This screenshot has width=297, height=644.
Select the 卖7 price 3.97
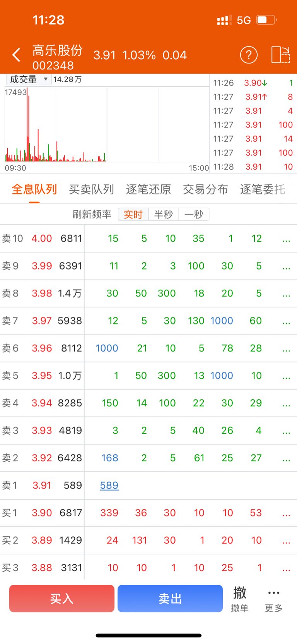pos(42,321)
